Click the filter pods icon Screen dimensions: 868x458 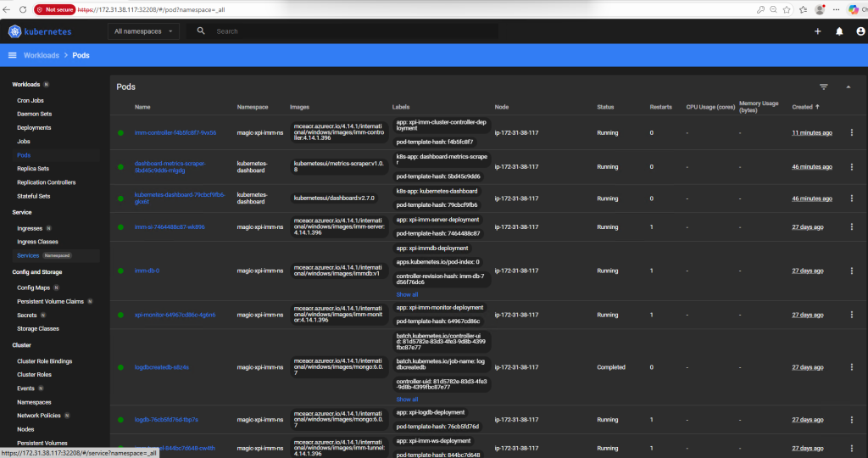(x=823, y=87)
